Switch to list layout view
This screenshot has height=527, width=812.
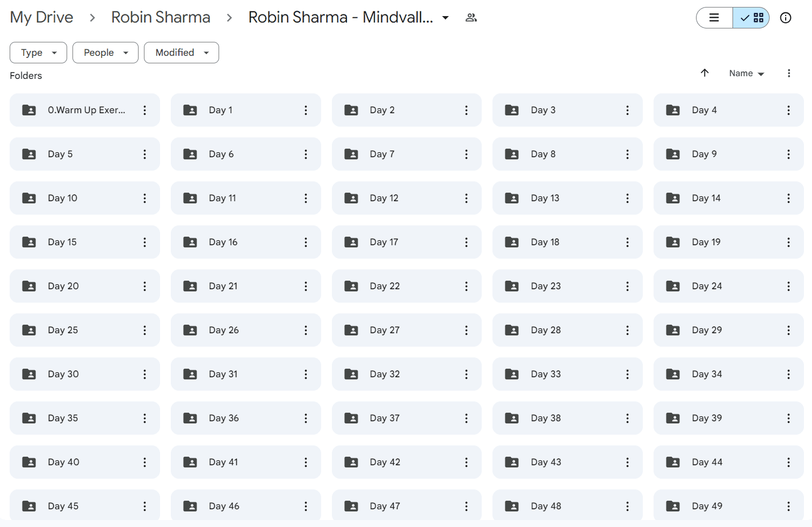pyautogui.click(x=714, y=18)
